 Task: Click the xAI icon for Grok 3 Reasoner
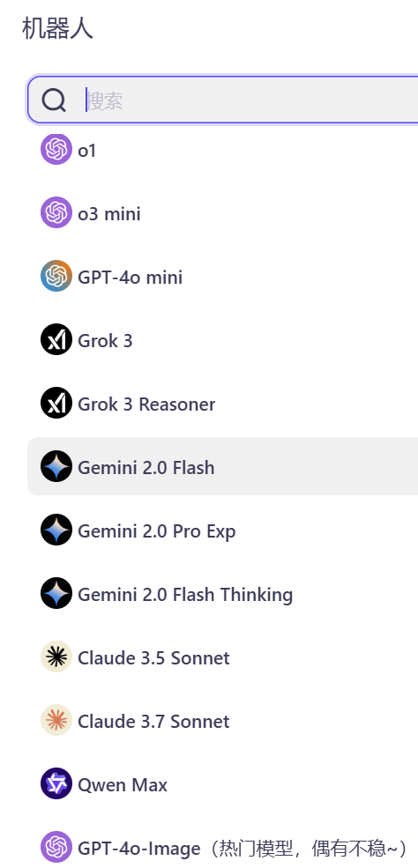click(56, 403)
